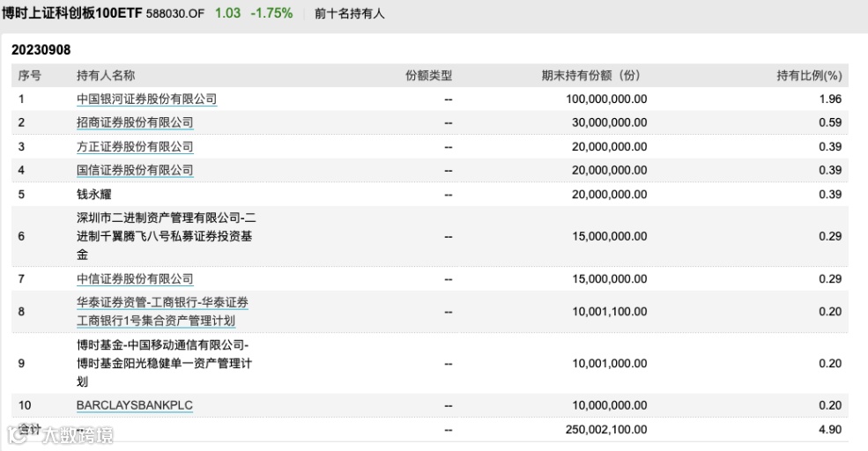This screenshot has width=868, height=451.
Task: Open 中信证券股份有限公司 holder link
Action: pos(135,279)
